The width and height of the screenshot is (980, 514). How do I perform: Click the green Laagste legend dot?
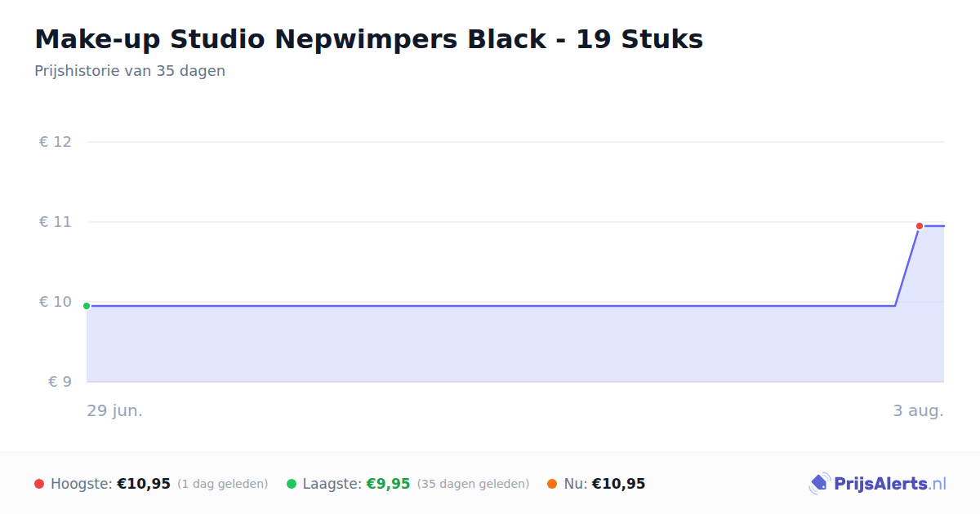click(x=292, y=484)
